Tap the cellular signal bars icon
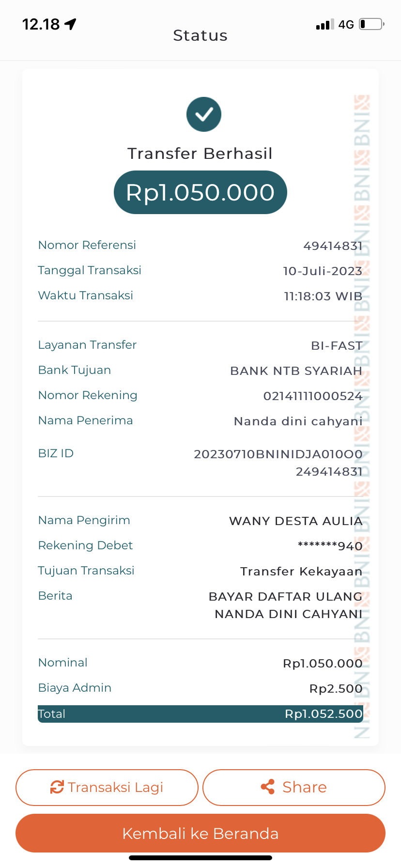 point(324,25)
